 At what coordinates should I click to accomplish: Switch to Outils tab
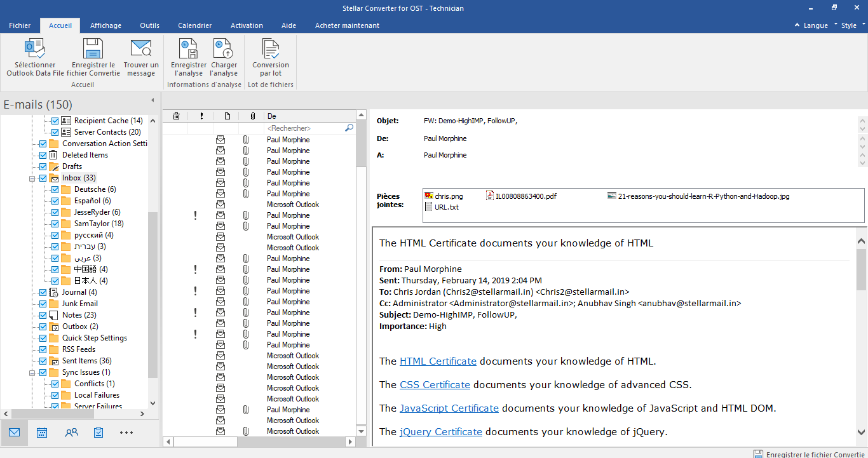(149, 25)
